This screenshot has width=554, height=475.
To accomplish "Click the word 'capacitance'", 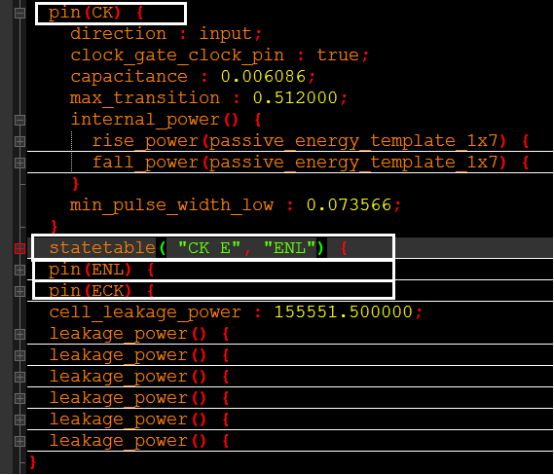I will (x=129, y=77).
